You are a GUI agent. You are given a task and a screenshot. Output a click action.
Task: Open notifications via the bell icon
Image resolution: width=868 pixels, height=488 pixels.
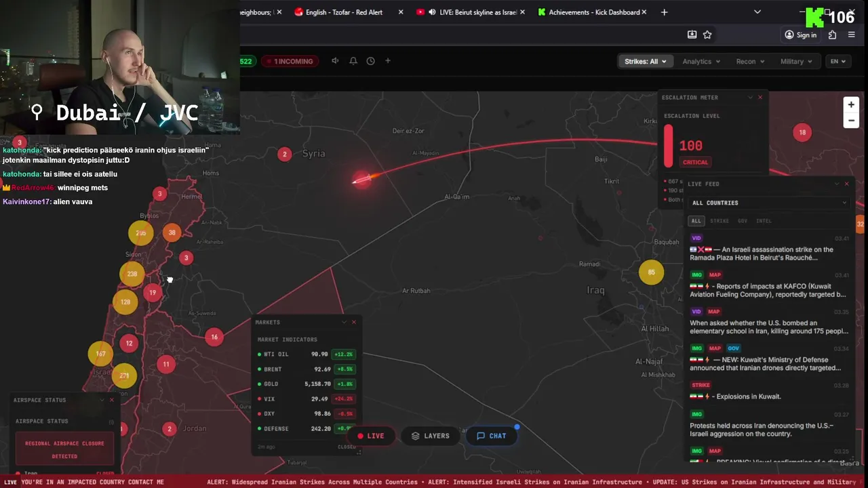pyautogui.click(x=353, y=61)
